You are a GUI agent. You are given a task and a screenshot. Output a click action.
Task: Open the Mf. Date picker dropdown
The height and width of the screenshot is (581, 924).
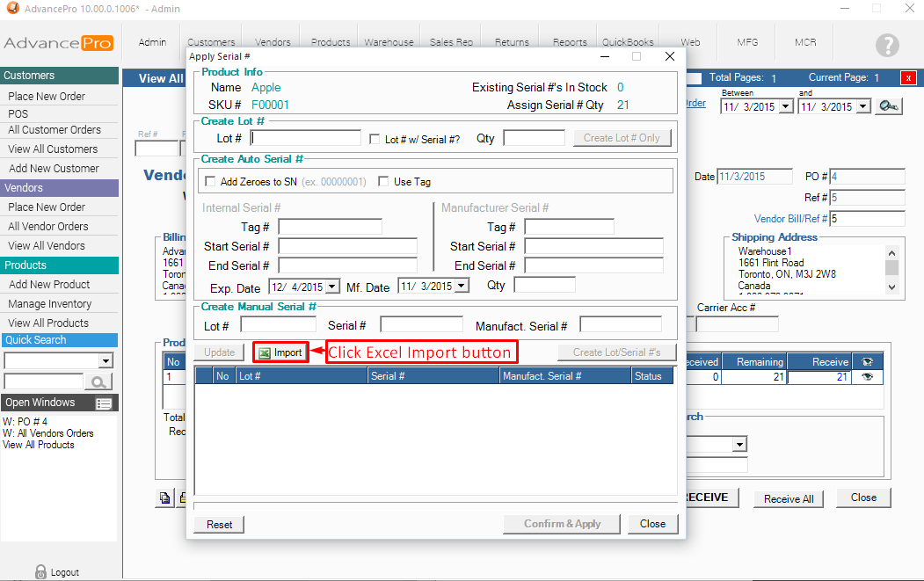click(462, 287)
